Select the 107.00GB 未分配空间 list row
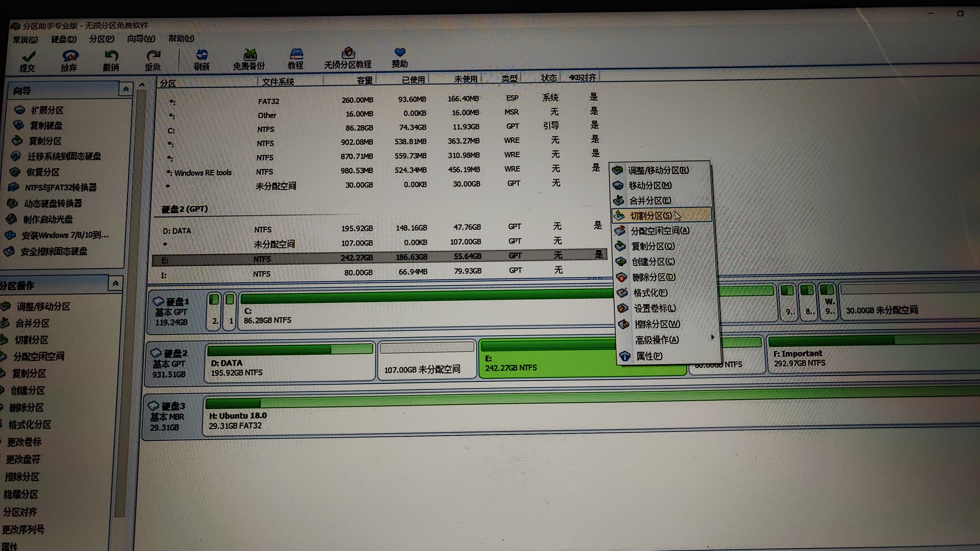Viewport: 980px width, 551px height. [x=380, y=243]
